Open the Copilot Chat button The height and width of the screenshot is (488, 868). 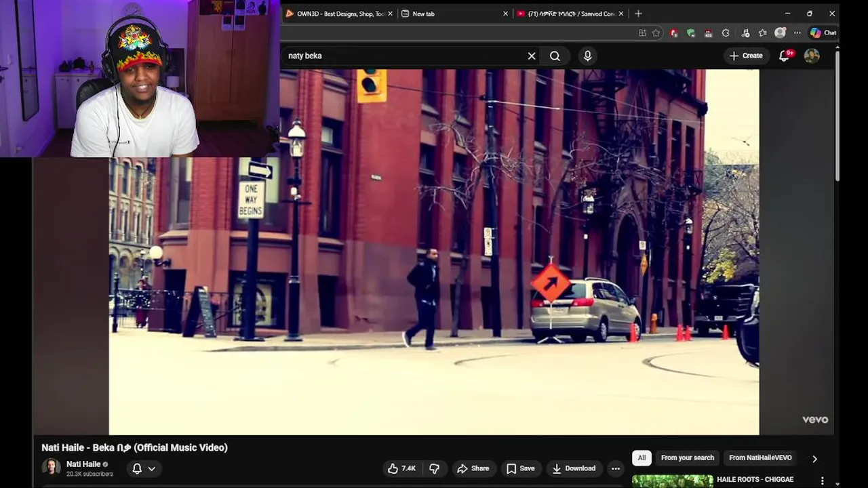point(823,33)
